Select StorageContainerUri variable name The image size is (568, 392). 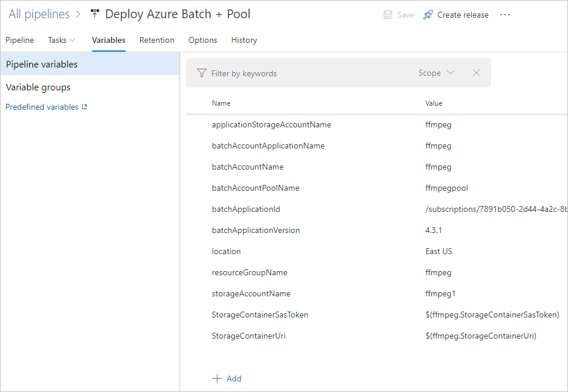coord(249,336)
